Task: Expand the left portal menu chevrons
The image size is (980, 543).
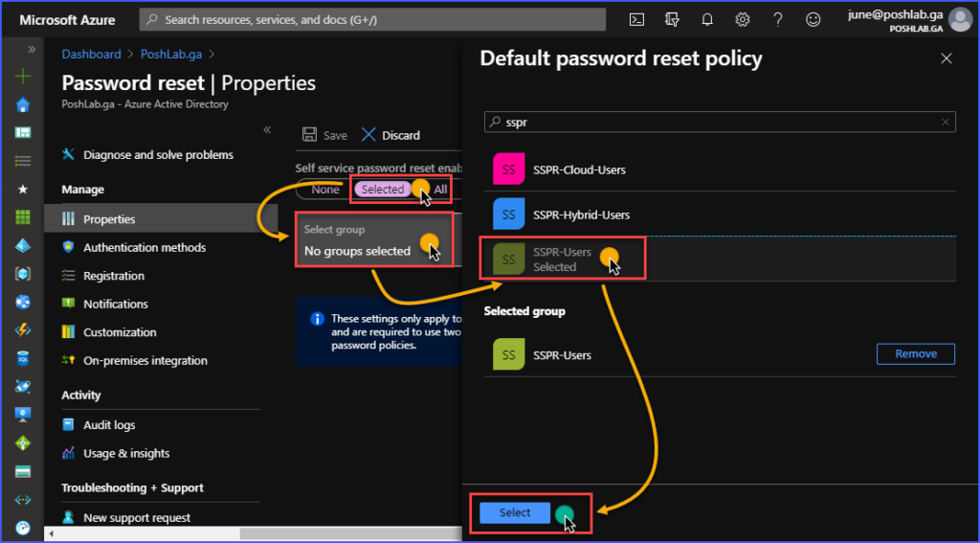Action: tap(32, 49)
